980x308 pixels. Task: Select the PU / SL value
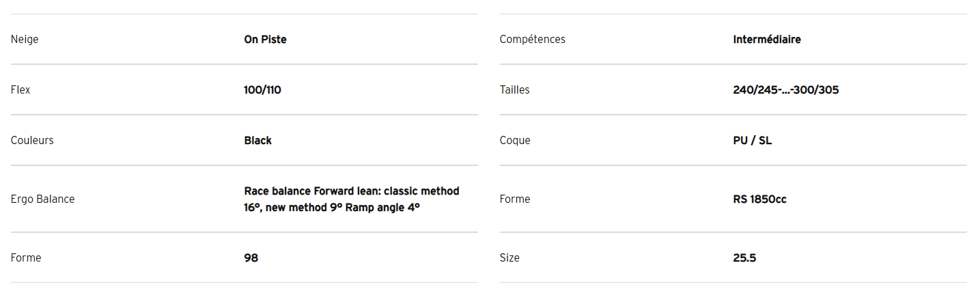pyautogui.click(x=753, y=141)
